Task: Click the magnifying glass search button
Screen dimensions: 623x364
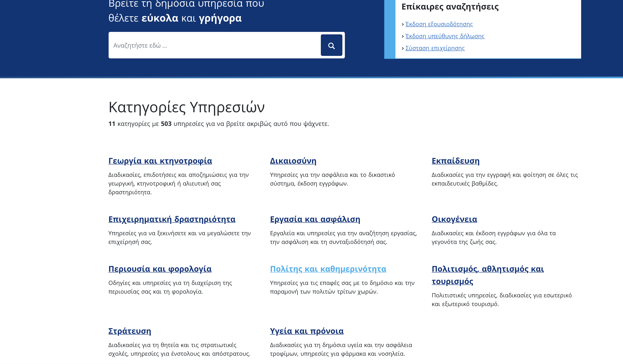Action: click(x=331, y=45)
